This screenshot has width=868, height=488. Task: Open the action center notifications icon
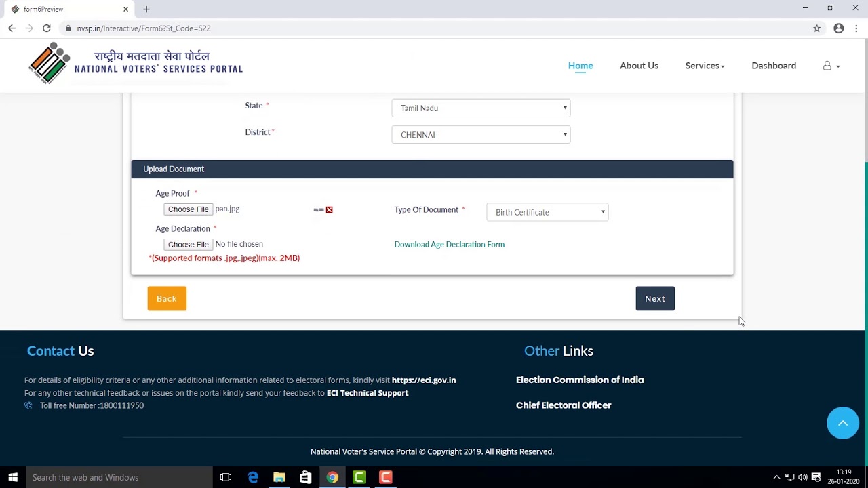pyautogui.click(x=816, y=477)
